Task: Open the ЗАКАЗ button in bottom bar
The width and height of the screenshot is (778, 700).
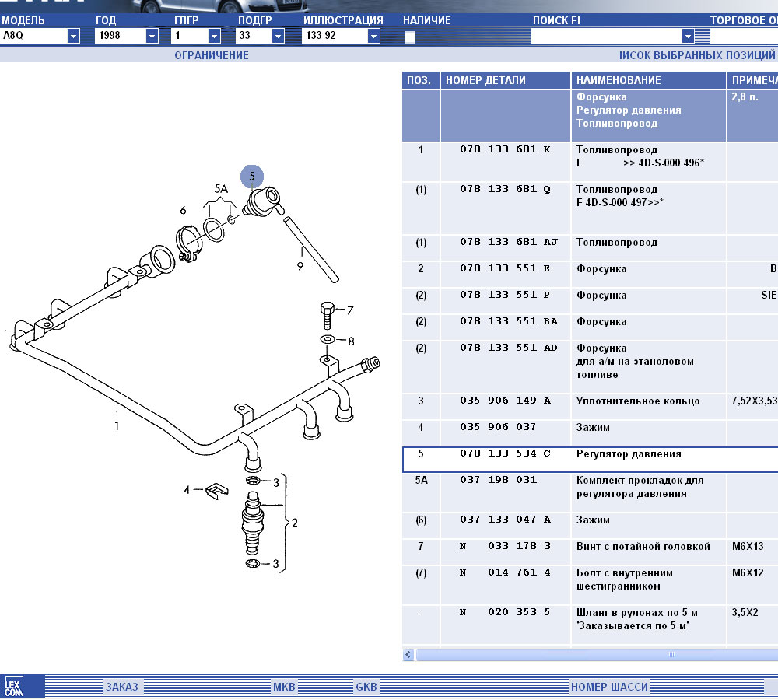Action: tap(122, 687)
